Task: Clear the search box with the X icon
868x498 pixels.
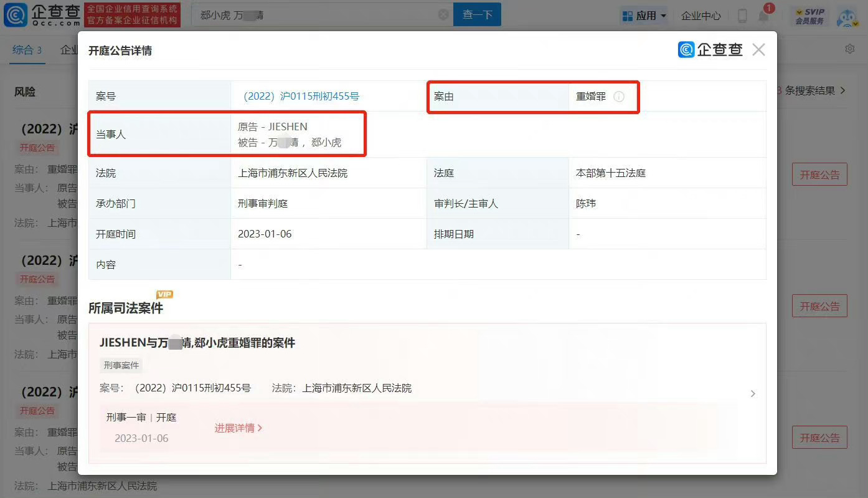Action: point(443,15)
